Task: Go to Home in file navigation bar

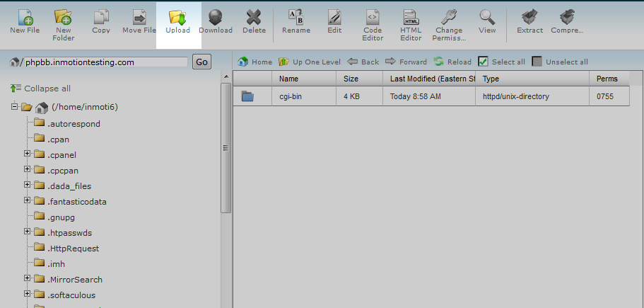Action: click(x=254, y=62)
